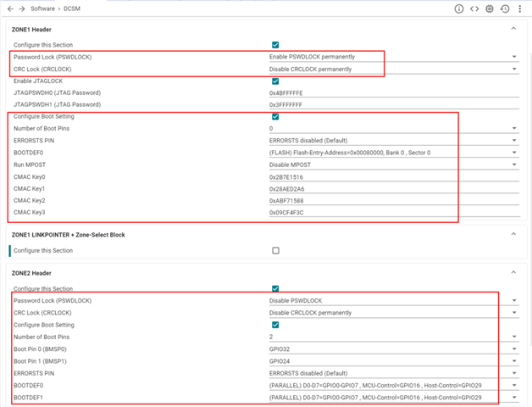Click the Software breadcrumb link
532x407 pixels.
pyautogui.click(x=42, y=8)
